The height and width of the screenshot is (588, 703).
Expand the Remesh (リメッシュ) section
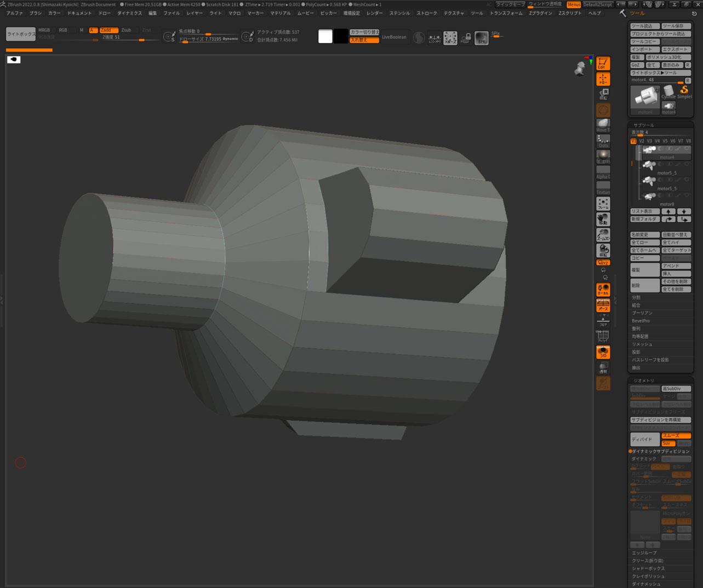[661, 344]
